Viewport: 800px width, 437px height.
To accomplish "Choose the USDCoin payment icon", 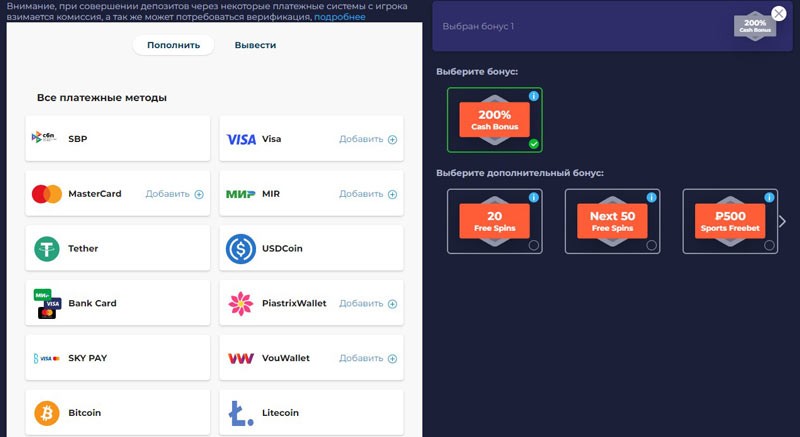I will [241, 248].
